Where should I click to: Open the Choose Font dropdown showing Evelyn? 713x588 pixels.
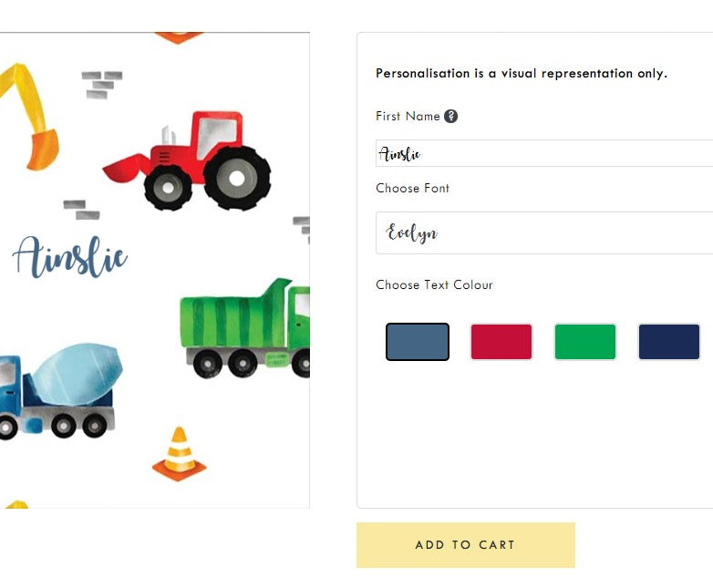click(x=543, y=232)
